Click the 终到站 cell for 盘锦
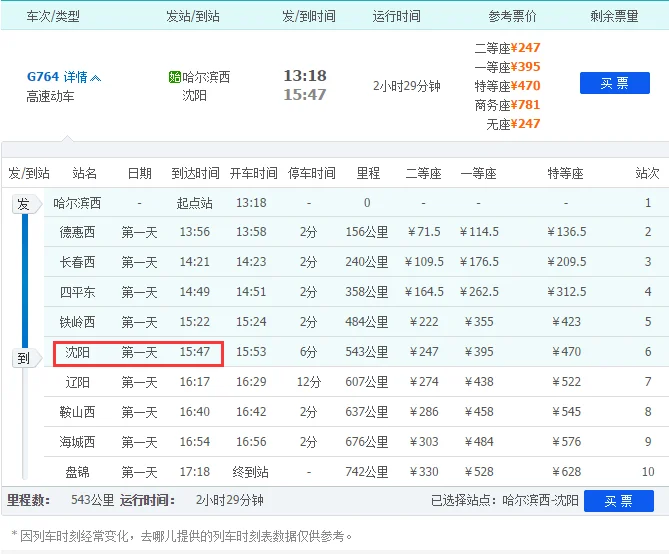This screenshot has width=669, height=554. [250, 472]
